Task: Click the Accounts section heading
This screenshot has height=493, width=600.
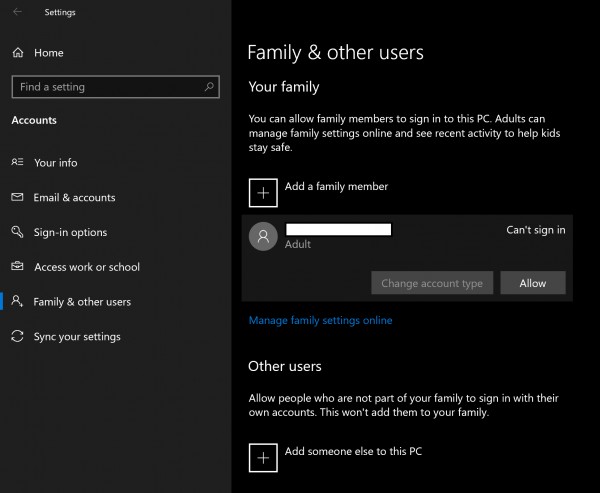Action: pyautogui.click(x=34, y=120)
